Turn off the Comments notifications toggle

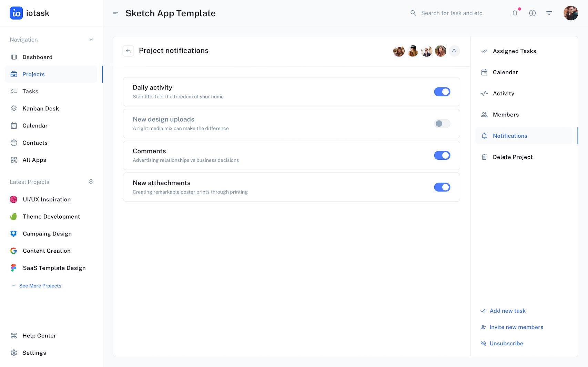click(442, 156)
